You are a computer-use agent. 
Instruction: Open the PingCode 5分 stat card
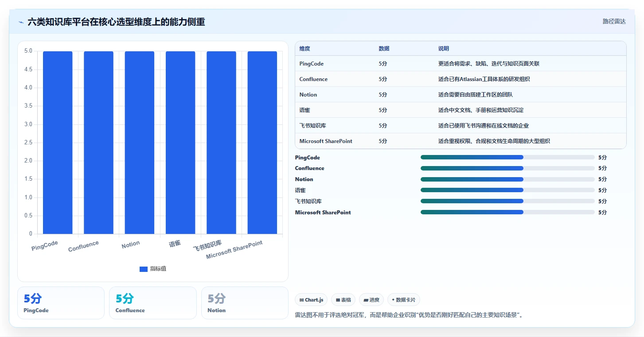61,303
